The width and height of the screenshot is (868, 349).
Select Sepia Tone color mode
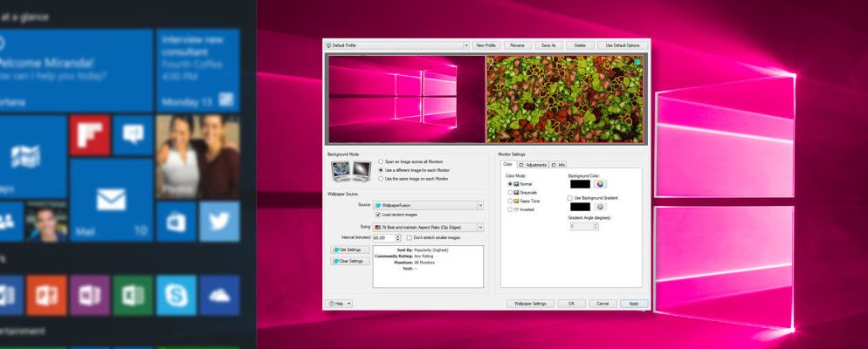(524, 202)
